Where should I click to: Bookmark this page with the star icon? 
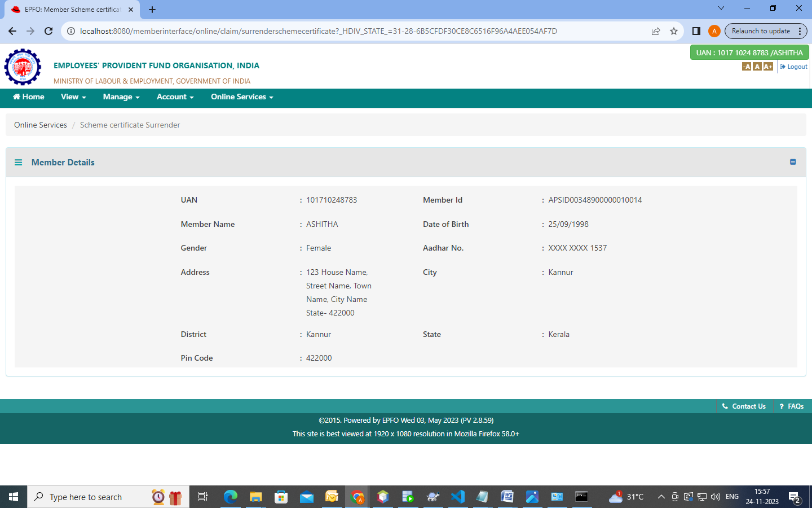(x=674, y=31)
